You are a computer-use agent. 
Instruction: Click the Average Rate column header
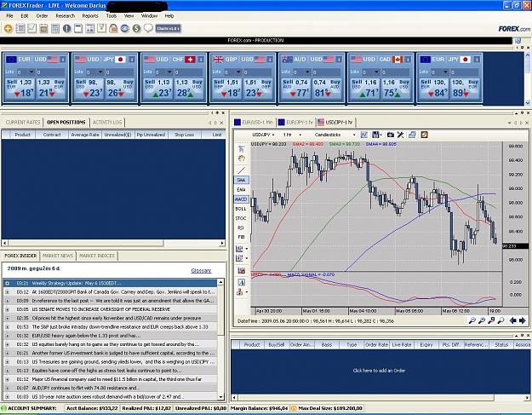pyautogui.click(x=85, y=135)
